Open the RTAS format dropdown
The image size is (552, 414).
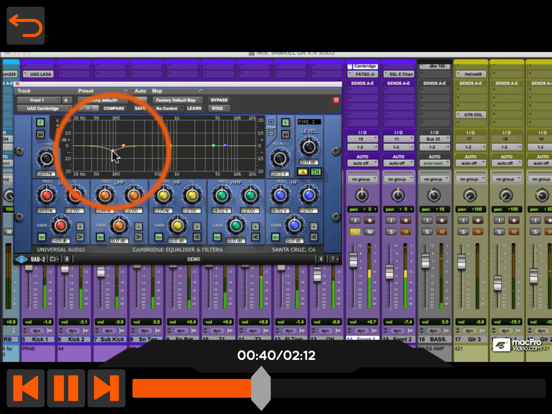(219, 108)
